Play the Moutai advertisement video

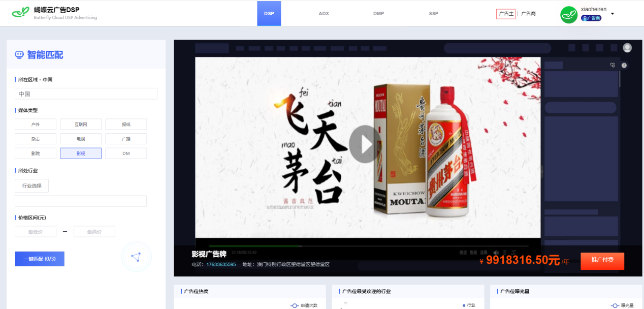[365, 144]
